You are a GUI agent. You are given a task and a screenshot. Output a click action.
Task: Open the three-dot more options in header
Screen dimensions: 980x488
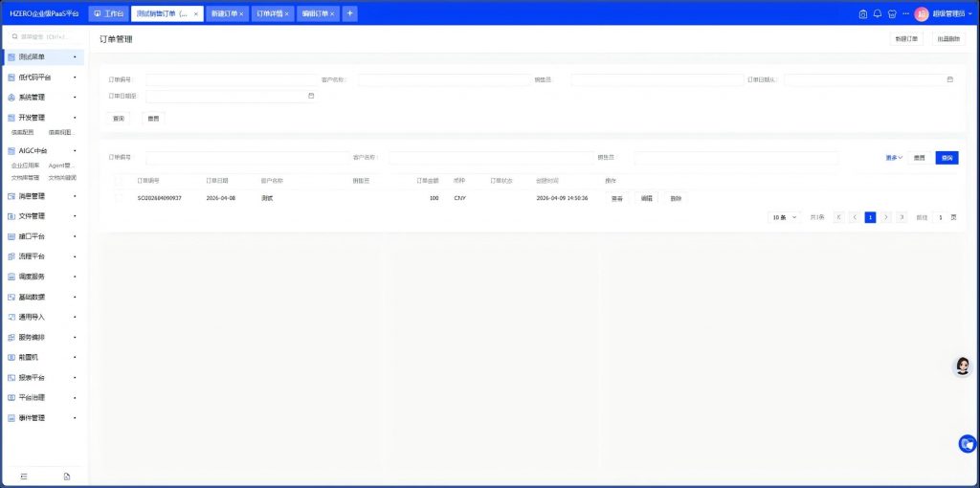(905, 13)
